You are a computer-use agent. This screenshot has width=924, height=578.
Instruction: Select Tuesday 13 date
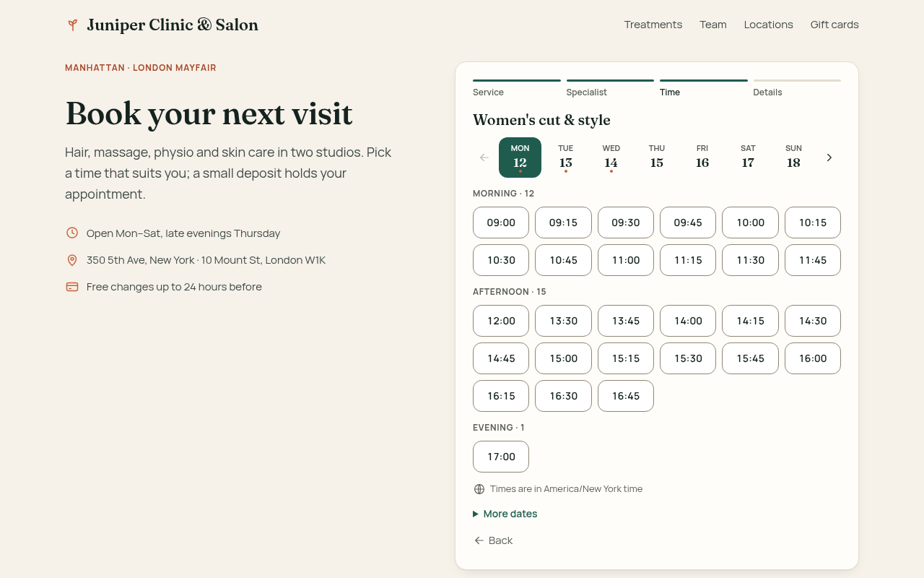(x=566, y=158)
